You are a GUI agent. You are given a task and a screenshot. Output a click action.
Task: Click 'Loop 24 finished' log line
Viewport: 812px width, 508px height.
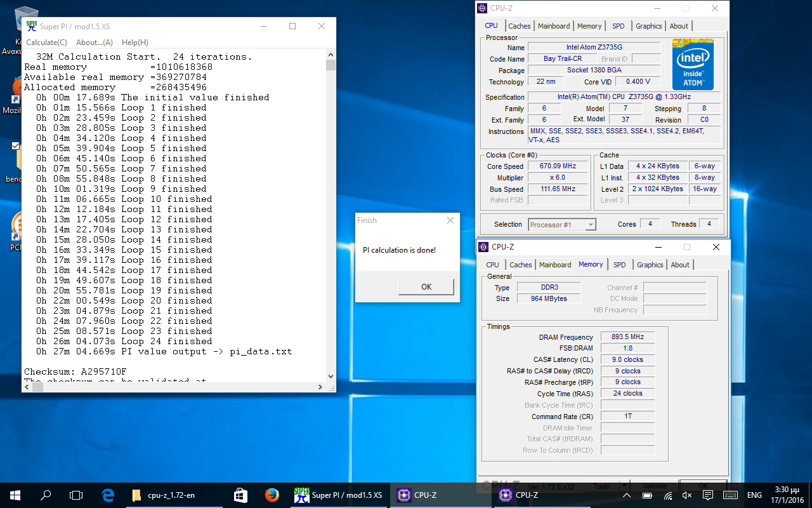point(124,341)
